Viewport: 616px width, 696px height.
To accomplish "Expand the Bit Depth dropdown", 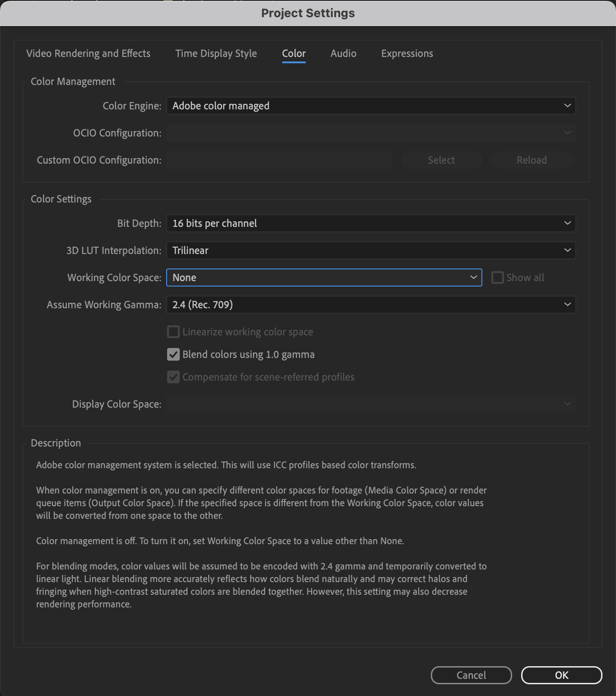I will [370, 223].
